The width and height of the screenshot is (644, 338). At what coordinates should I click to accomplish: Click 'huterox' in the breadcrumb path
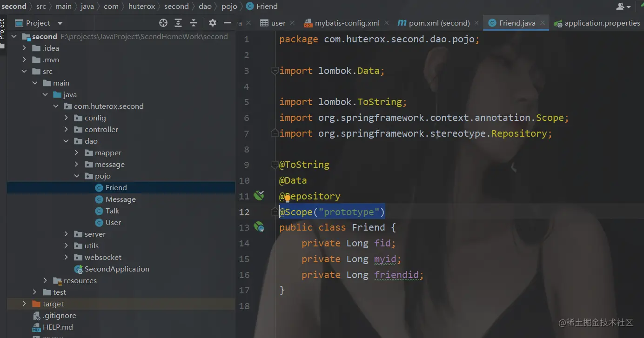point(142,6)
